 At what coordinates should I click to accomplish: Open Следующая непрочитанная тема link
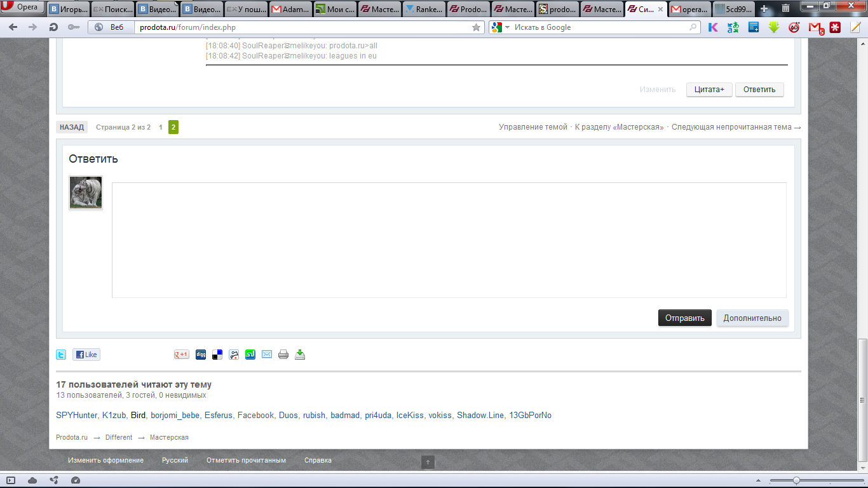point(736,127)
